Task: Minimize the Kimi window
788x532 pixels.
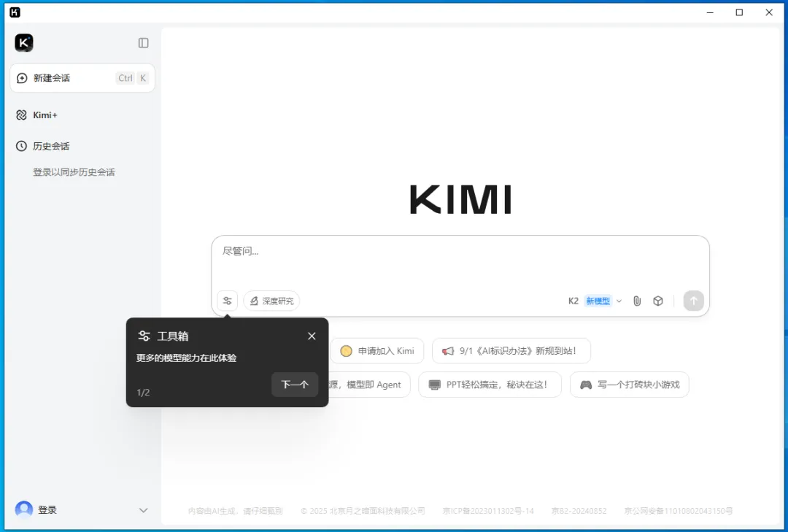Action: [x=710, y=12]
